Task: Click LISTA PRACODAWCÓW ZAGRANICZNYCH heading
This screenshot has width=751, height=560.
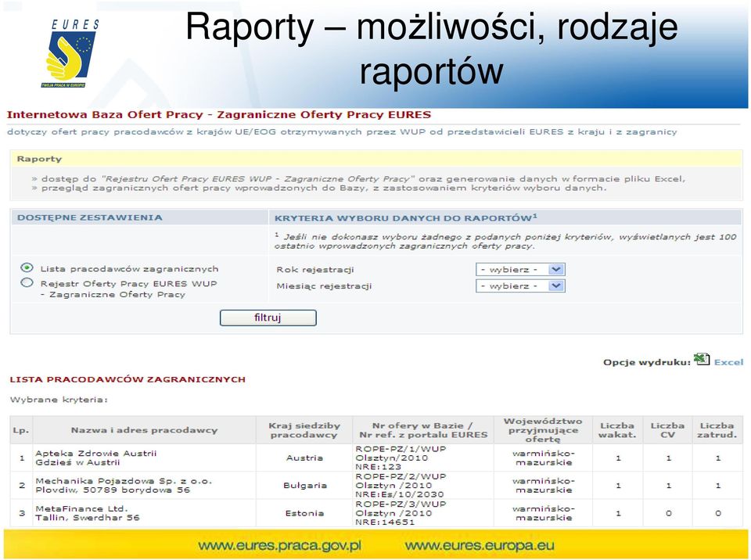Action: click(128, 379)
